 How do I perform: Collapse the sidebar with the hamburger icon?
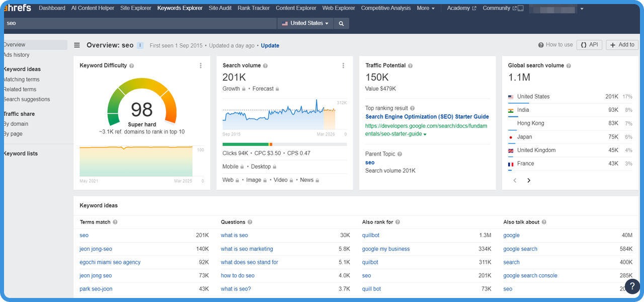click(x=76, y=45)
